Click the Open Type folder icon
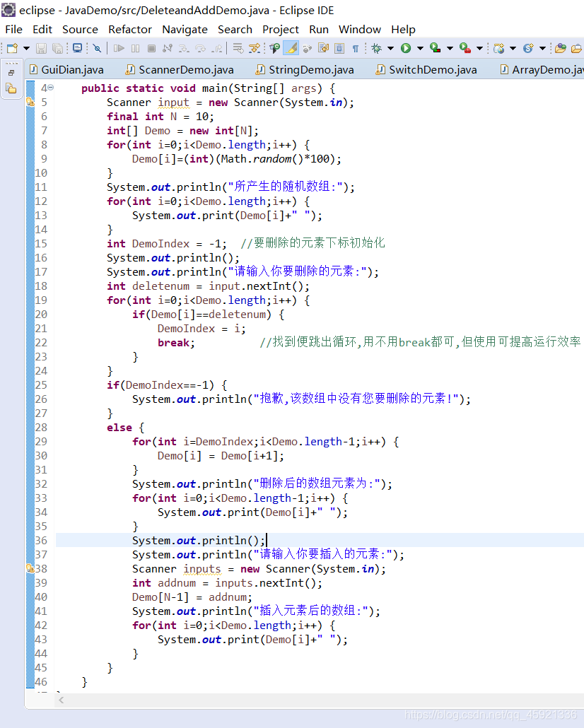 pyautogui.click(x=561, y=48)
